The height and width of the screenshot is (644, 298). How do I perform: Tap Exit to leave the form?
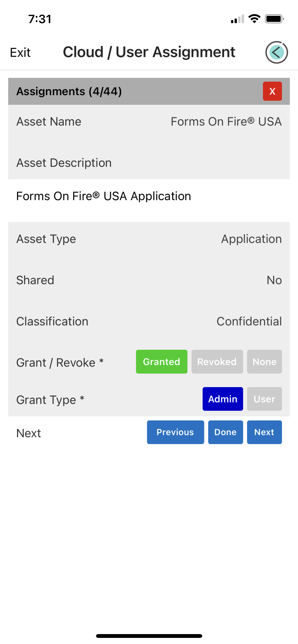[20, 52]
